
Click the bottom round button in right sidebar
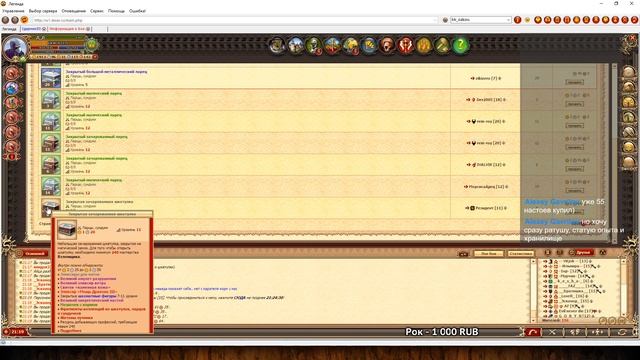pyautogui.click(x=629, y=162)
